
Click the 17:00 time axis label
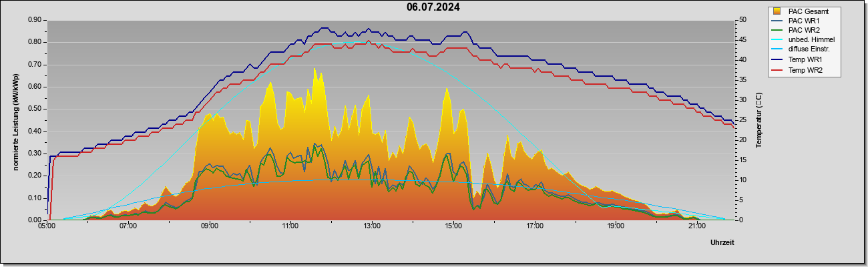coord(534,226)
